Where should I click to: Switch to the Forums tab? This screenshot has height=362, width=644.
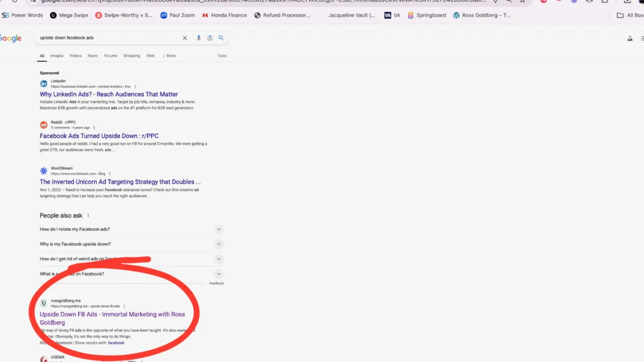(111, 56)
